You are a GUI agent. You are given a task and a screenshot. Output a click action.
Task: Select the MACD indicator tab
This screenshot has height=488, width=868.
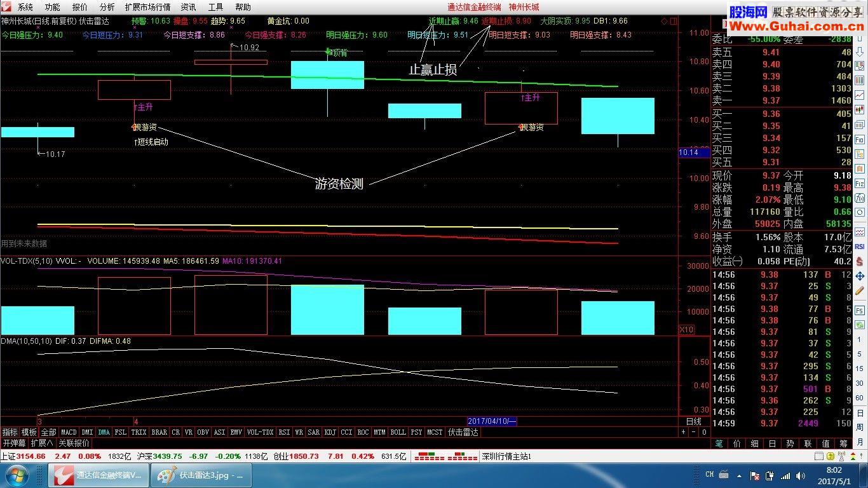pyautogui.click(x=69, y=432)
